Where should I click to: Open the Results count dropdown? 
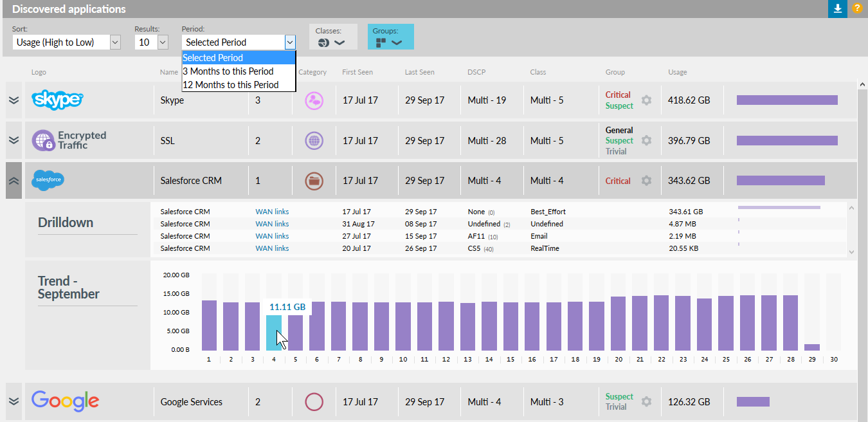click(152, 42)
